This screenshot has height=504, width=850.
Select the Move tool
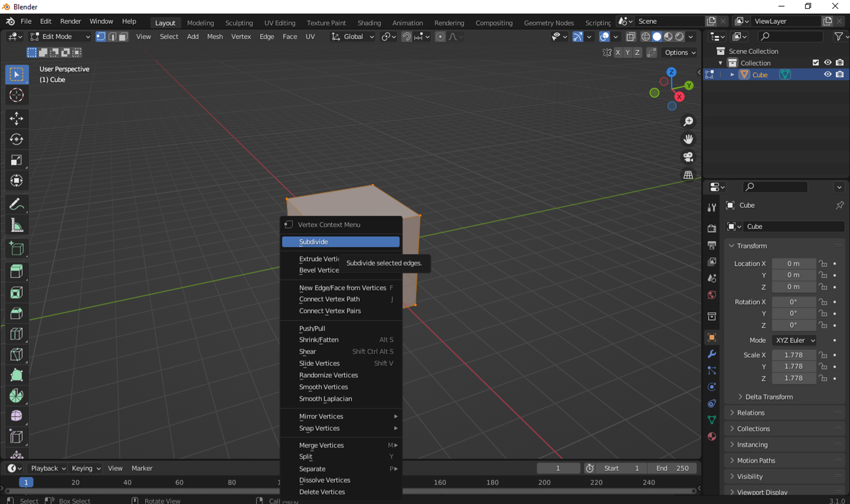click(17, 118)
